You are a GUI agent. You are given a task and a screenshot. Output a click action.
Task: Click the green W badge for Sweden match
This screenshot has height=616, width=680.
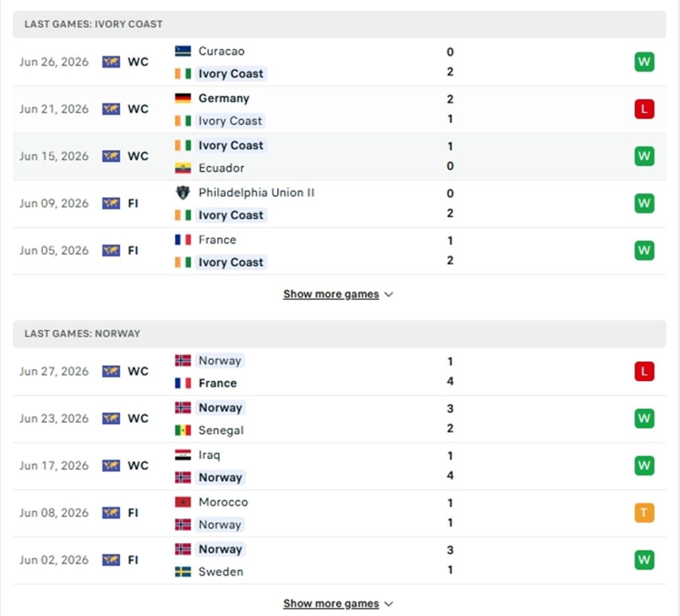(x=644, y=560)
